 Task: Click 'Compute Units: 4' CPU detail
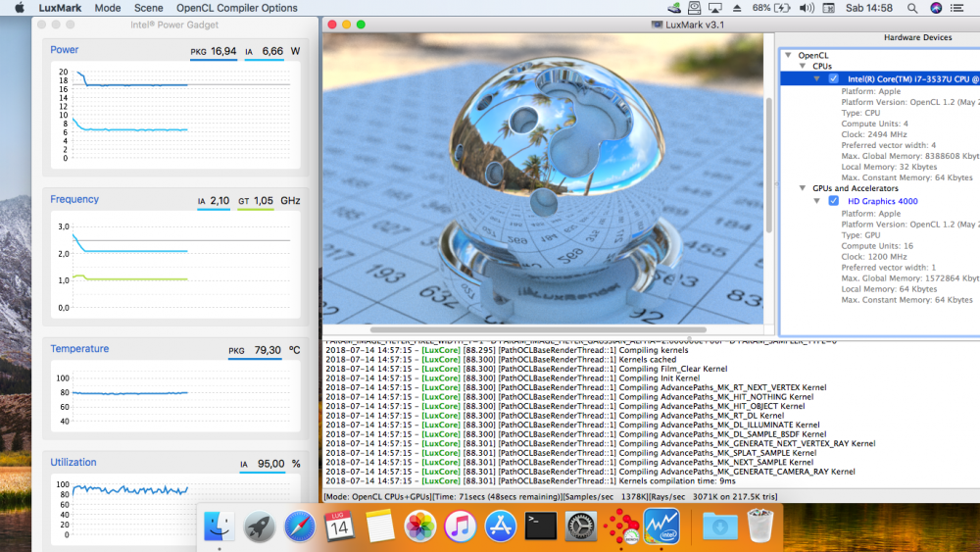[x=874, y=124]
